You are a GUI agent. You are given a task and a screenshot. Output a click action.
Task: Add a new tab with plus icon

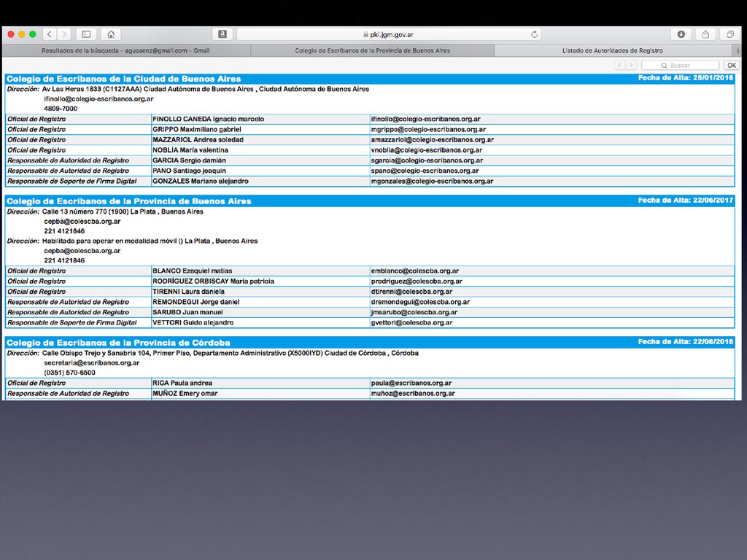click(x=738, y=50)
